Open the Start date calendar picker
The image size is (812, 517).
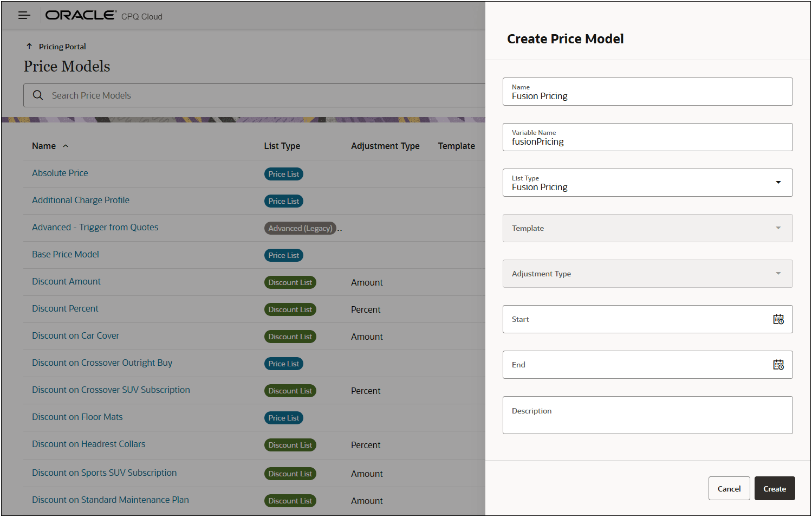pos(778,319)
